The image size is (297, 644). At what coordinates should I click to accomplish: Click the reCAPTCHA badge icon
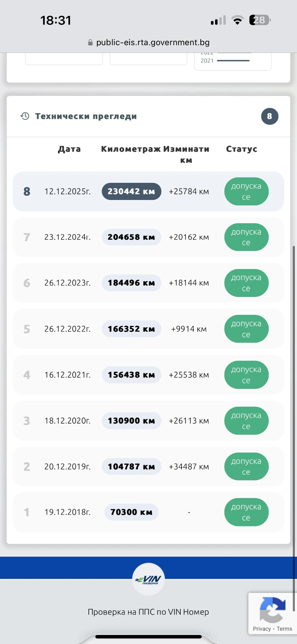(x=273, y=610)
